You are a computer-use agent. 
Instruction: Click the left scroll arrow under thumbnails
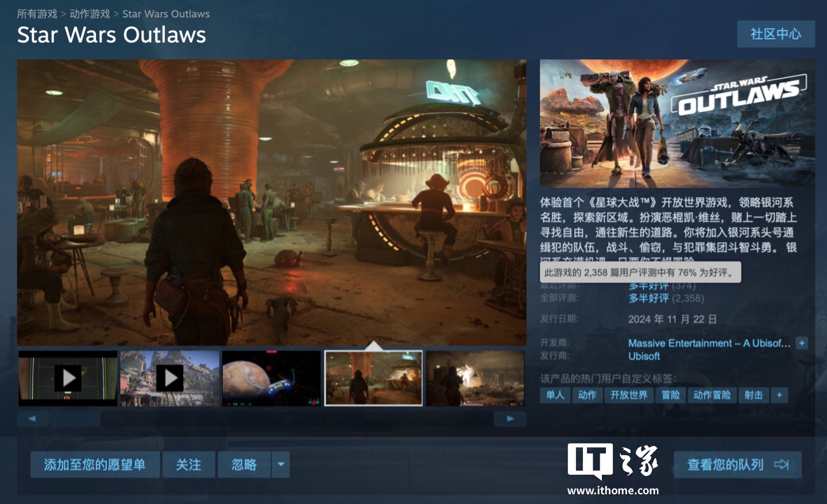click(32, 418)
